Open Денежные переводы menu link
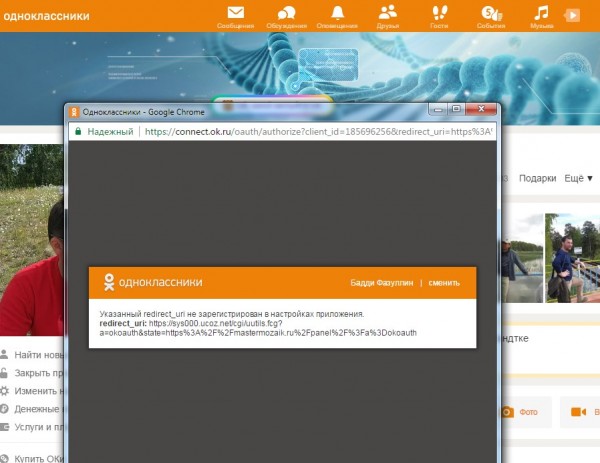 (x=37, y=409)
